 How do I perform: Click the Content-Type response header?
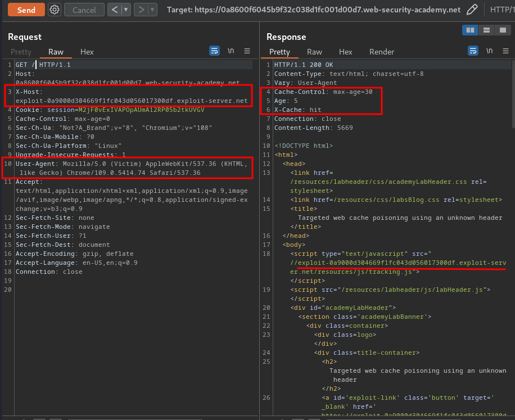click(349, 74)
